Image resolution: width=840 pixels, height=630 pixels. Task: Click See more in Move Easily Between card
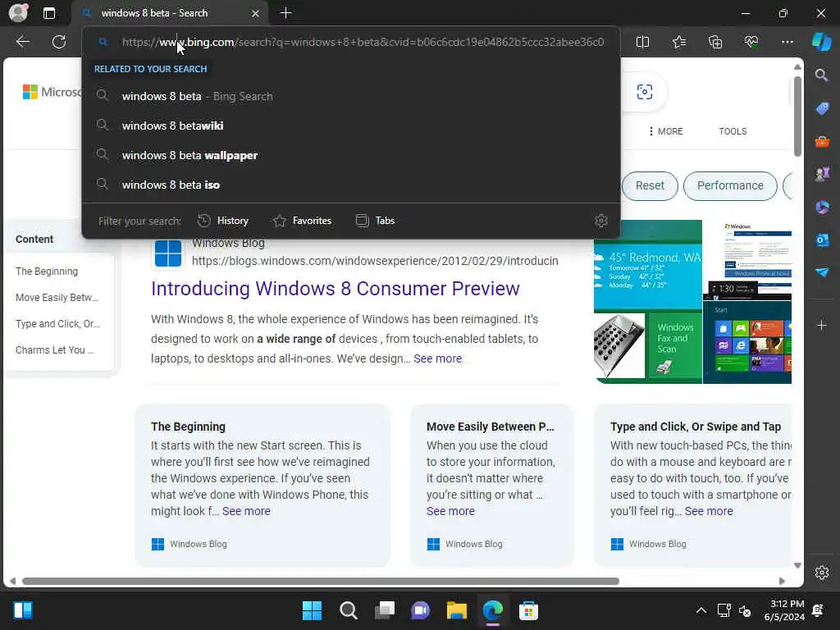(450, 511)
